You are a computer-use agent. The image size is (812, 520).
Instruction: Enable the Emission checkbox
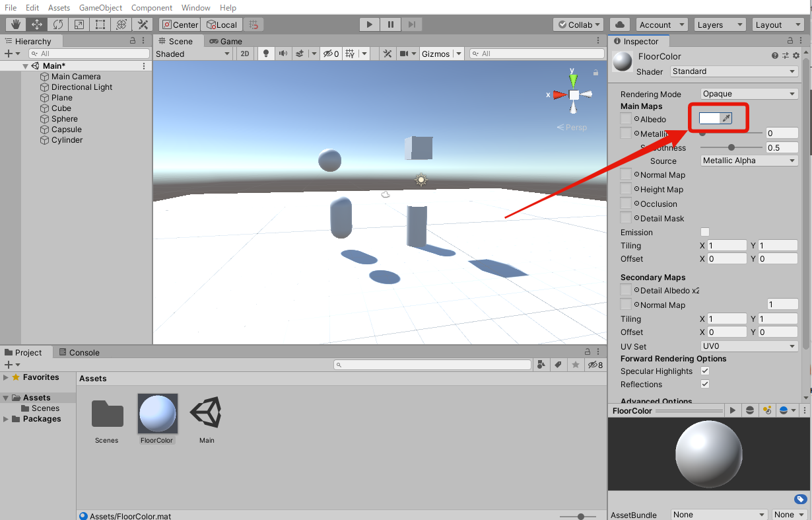coord(705,232)
